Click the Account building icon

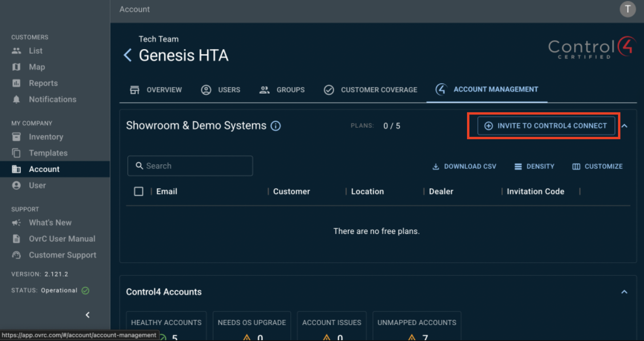(16, 169)
